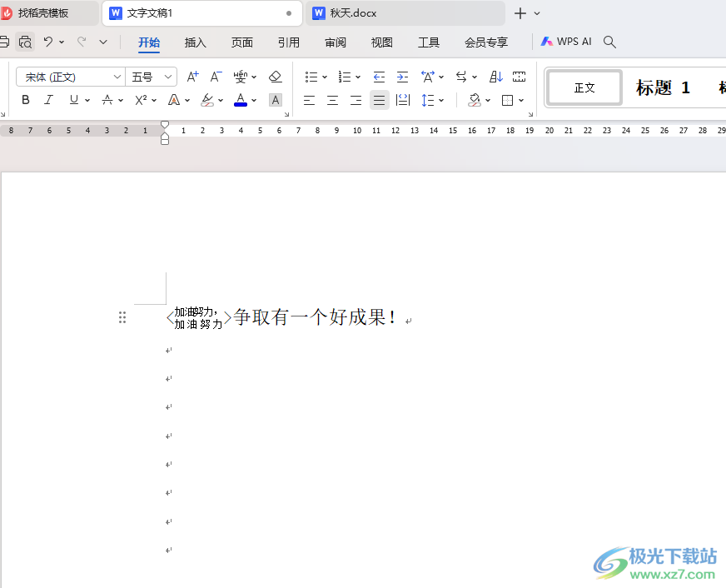Switch to the 视图 ribbon tab

(x=382, y=42)
